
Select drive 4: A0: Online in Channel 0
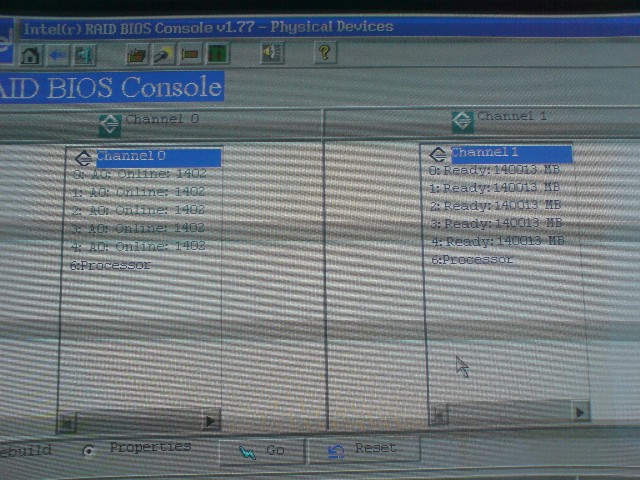[x=138, y=247]
